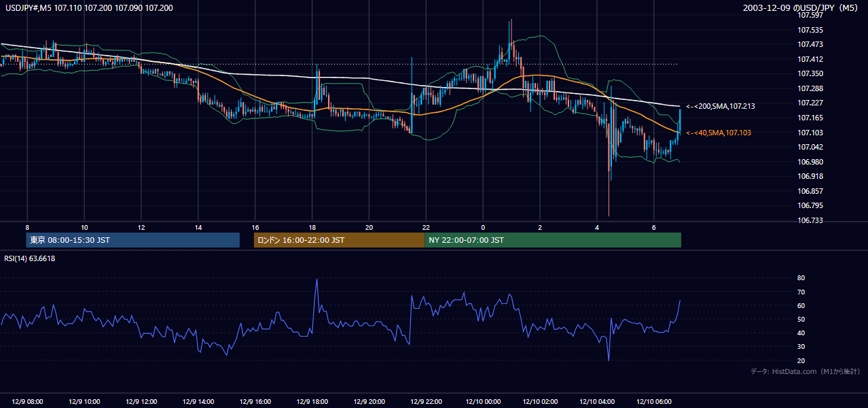Click the HistData.com data source note
Viewport: 868px width, 408px height.
point(806,371)
